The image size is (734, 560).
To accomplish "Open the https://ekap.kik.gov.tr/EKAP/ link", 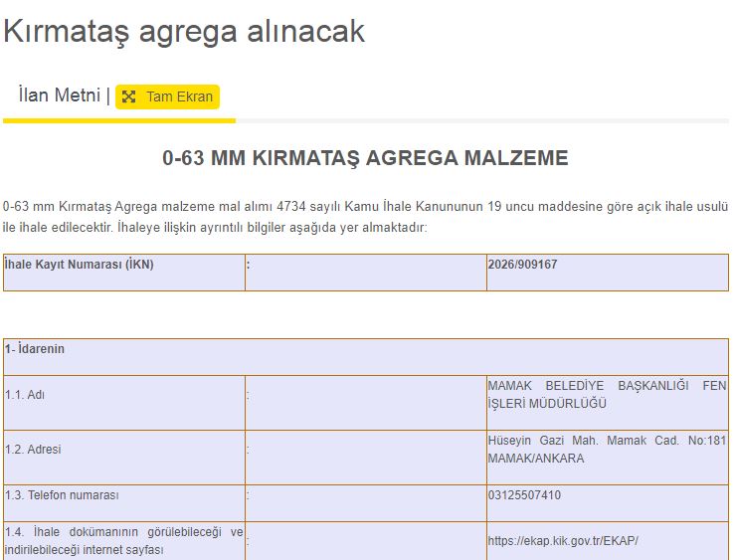I will click(563, 541).
